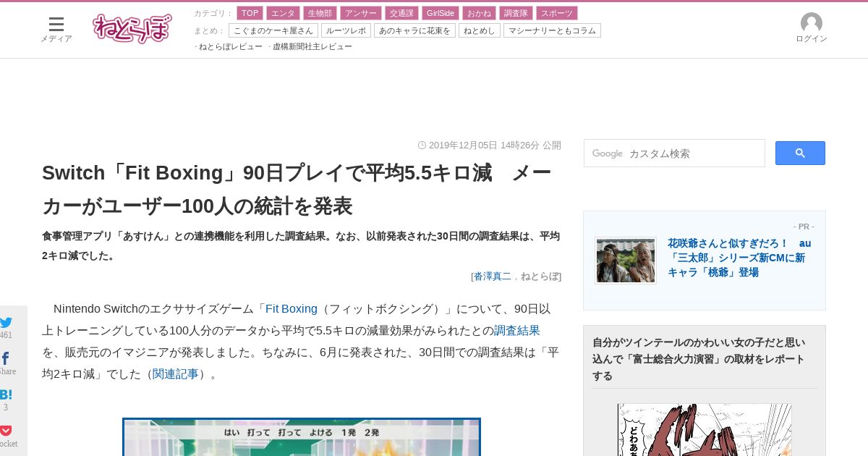Save the article to Pocket icon
The width and height of the screenshot is (868, 456).
(6, 431)
